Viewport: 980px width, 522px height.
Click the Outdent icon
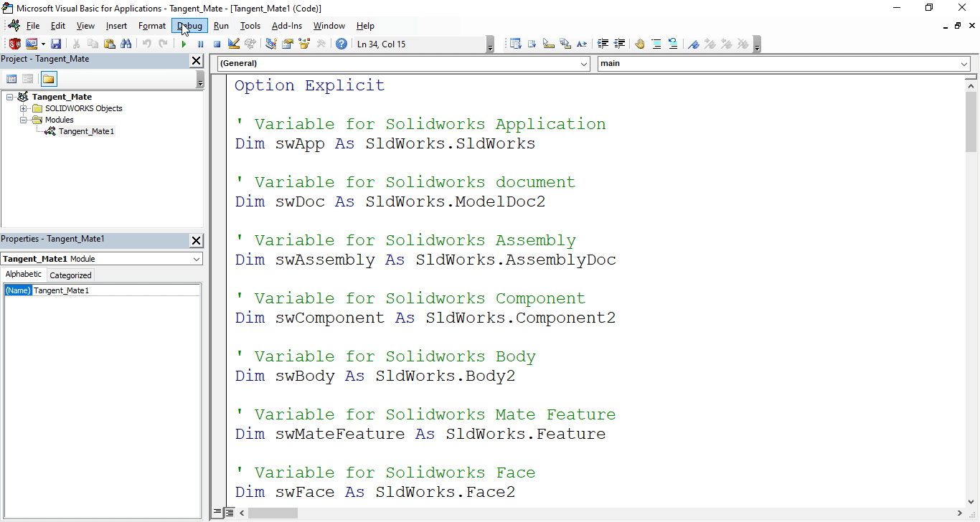619,44
